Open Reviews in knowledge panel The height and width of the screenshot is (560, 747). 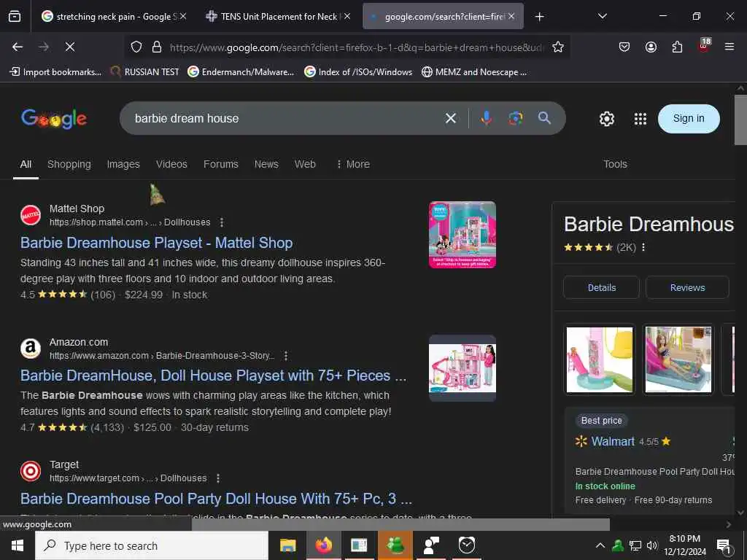[x=687, y=287]
